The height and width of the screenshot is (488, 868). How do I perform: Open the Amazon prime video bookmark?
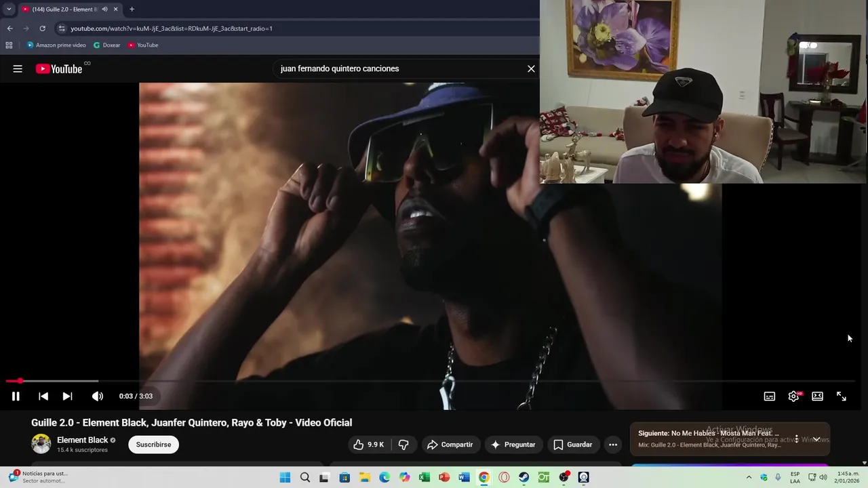click(56, 45)
